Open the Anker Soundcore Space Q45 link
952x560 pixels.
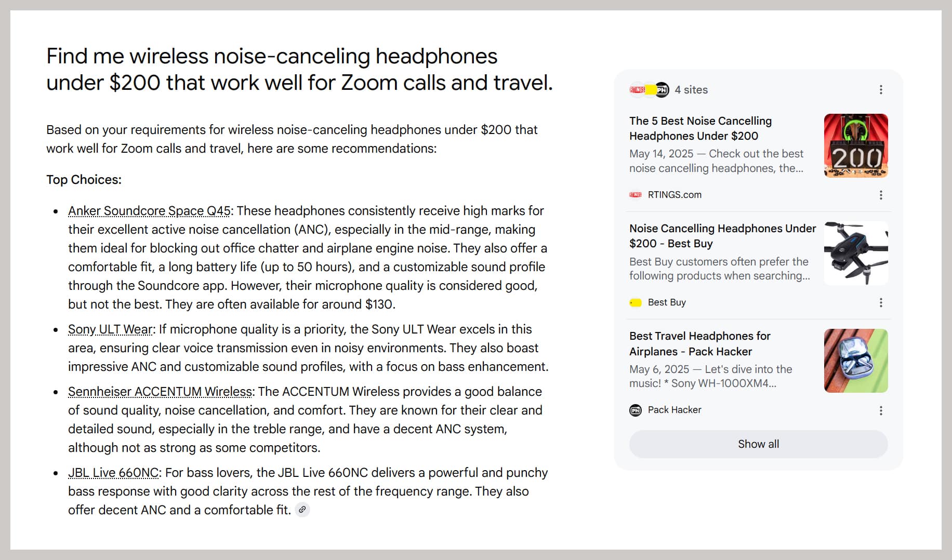pyautogui.click(x=149, y=211)
